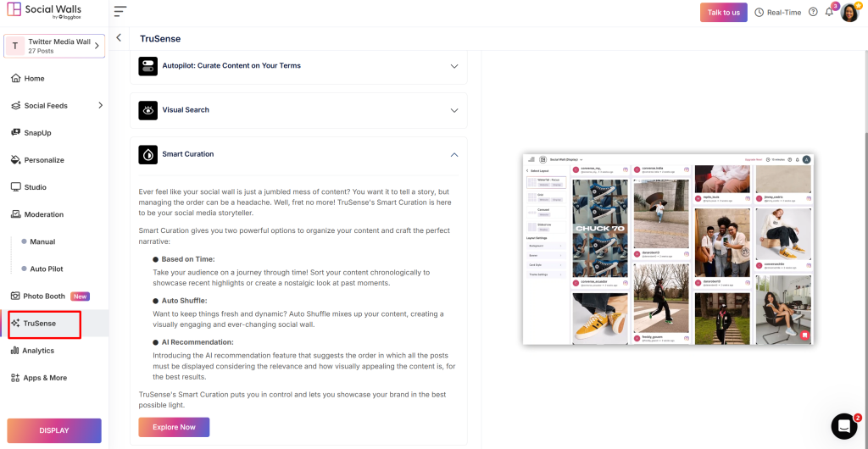
Task: Click the Explore Now button
Action: tap(175, 428)
